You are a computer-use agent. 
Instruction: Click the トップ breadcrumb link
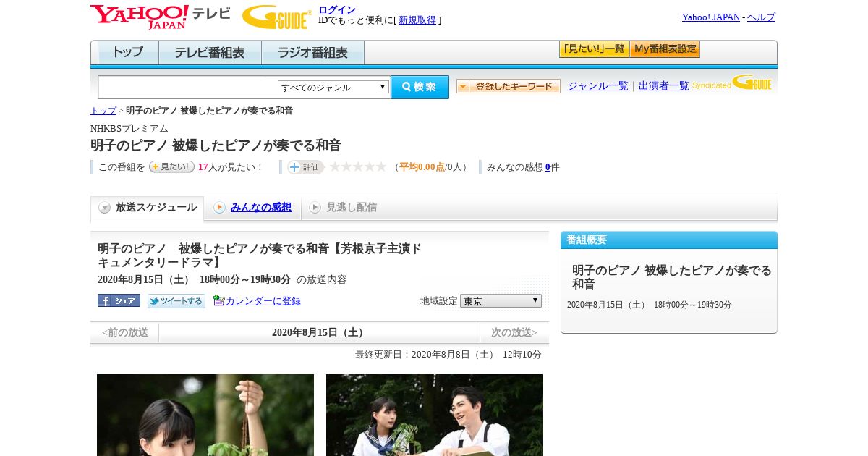(x=103, y=111)
